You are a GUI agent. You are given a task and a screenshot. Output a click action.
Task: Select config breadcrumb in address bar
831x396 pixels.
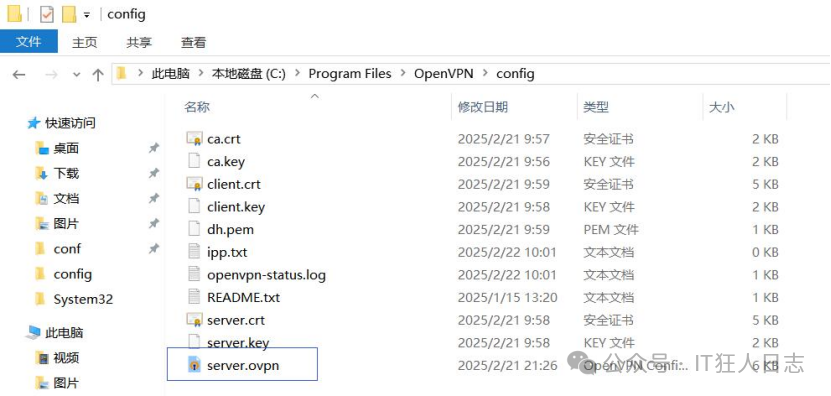click(x=515, y=74)
